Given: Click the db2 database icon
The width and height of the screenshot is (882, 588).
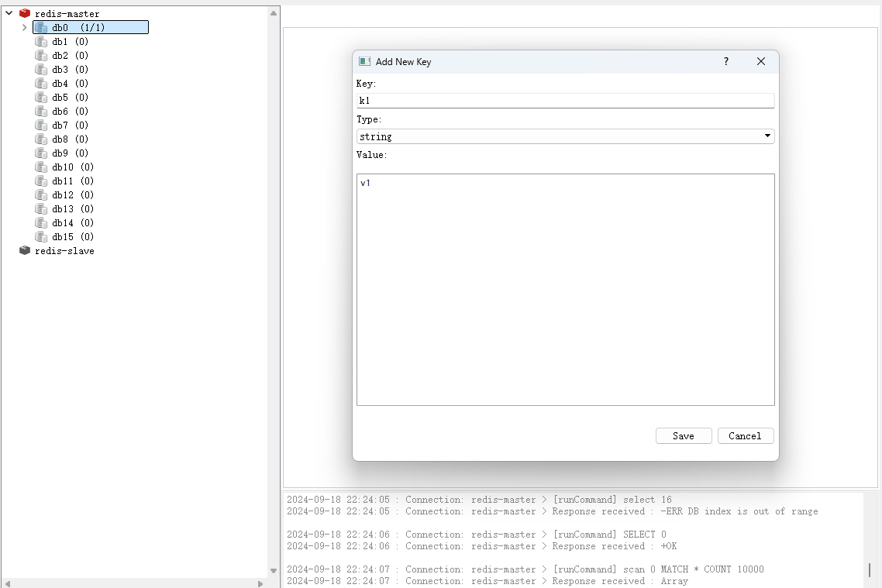Looking at the screenshot, I should tap(41, 56).
